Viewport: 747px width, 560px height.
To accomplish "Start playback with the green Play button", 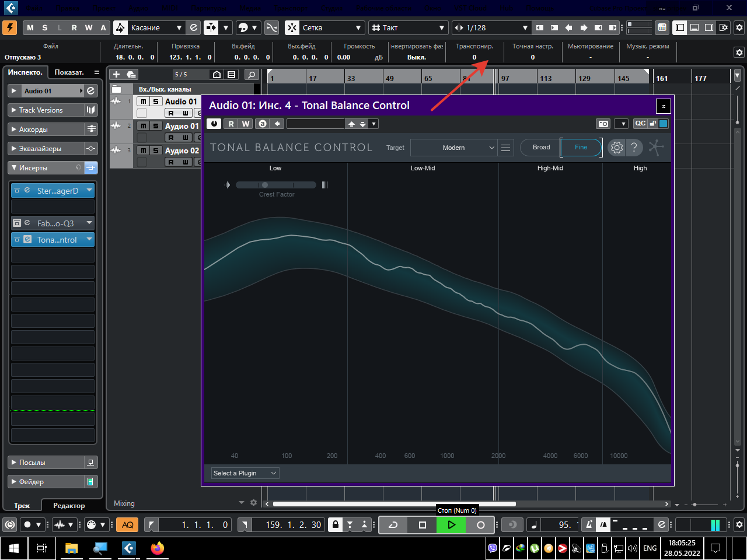I will pyautogui.click(x=451, y=525).
